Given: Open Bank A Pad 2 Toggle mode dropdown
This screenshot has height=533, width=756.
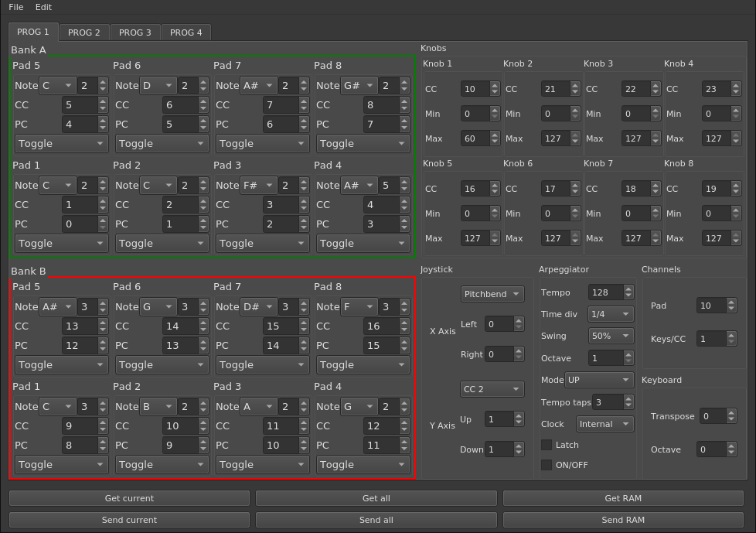Looking at the screenshot, I should point(162,244).
